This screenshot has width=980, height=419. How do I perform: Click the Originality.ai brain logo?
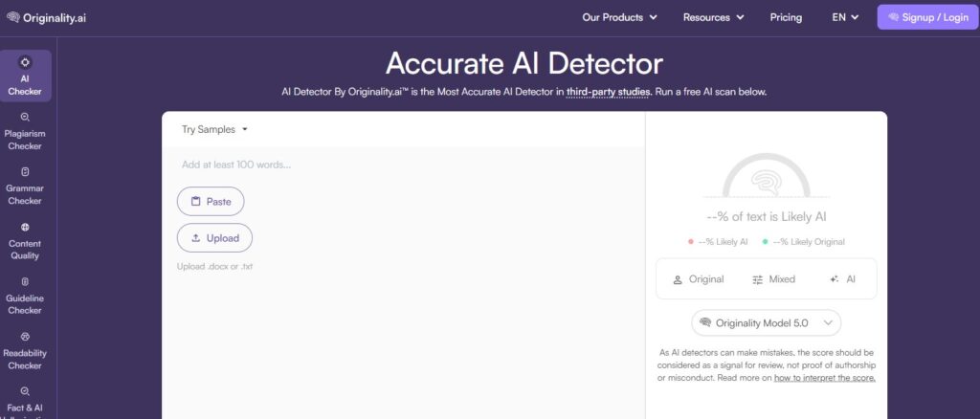pyautogui.click(x=13, y=17)
